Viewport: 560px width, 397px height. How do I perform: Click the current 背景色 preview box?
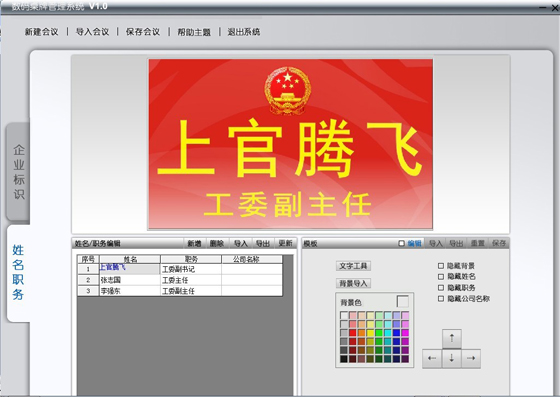402,302
